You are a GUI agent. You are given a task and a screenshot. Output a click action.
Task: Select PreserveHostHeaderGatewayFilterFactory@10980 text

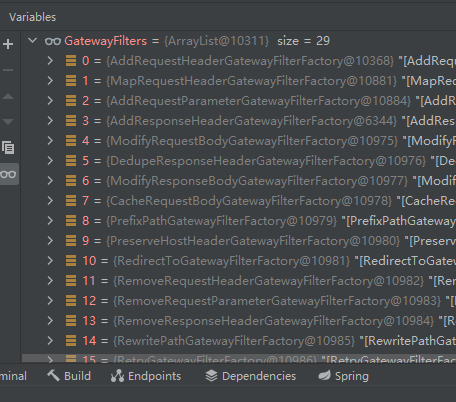pyautogui.click(x=253, y=241)
